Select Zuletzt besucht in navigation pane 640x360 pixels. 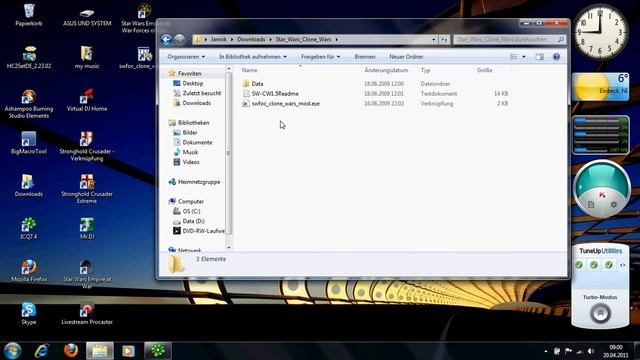(x=202, y=93)
